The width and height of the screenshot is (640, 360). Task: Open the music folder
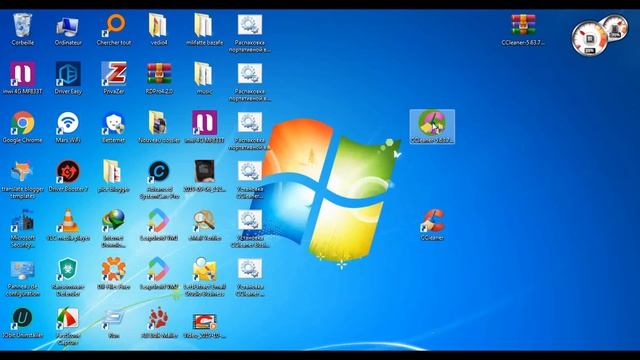click(x=204, y=78)
